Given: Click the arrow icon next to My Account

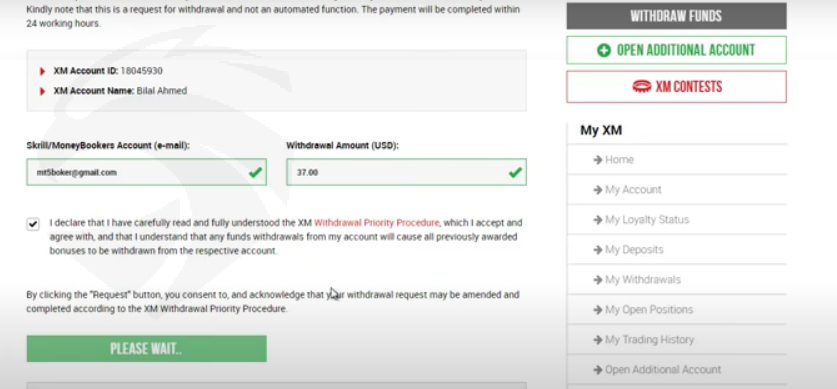Looking at the screenshot, I should (x=598, y=189).
